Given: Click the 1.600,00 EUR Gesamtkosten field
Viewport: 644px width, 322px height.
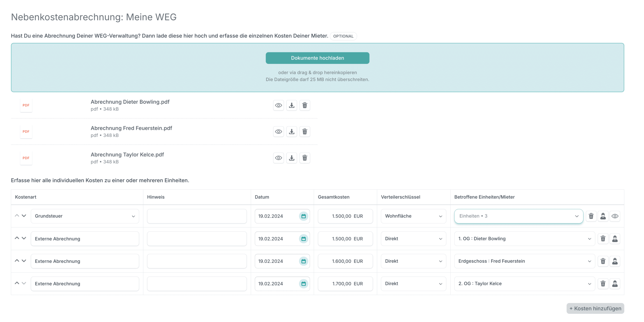Looking at the screenshot, I should 345,261.
